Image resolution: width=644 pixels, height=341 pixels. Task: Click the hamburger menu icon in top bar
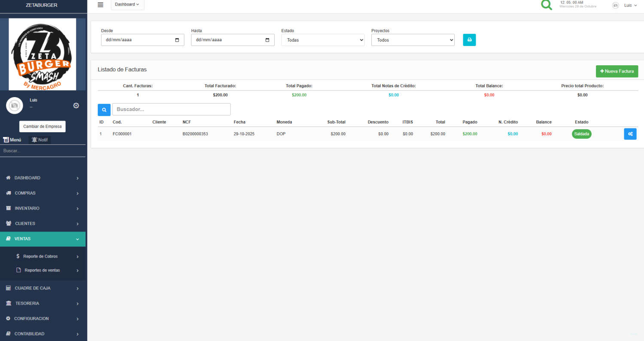(100, 5)
